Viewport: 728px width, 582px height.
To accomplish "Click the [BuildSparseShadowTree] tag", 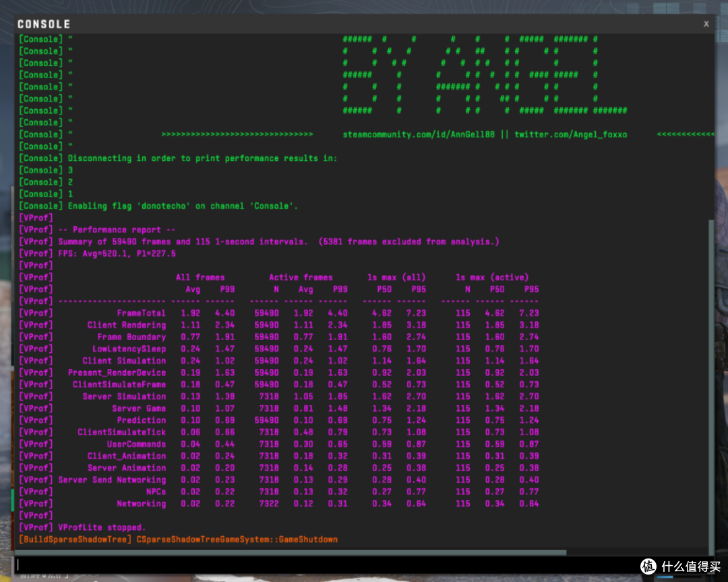I will tap(75, 540).
